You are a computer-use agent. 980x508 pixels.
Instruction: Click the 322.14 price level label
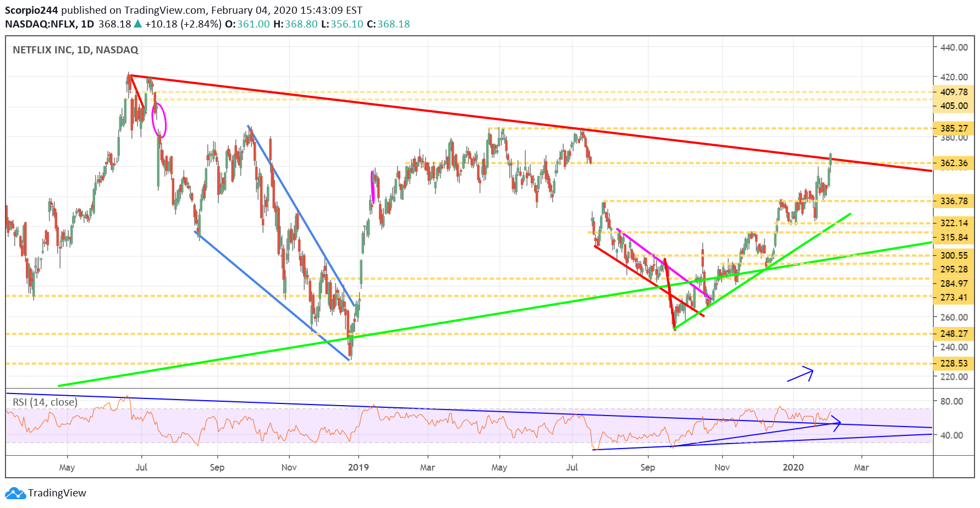(x=954, y=223)
